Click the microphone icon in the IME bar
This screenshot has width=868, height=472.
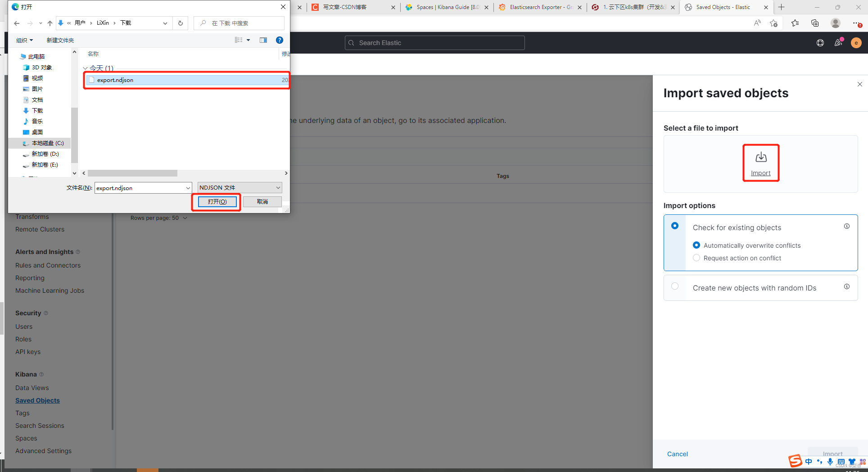(830, 462)
